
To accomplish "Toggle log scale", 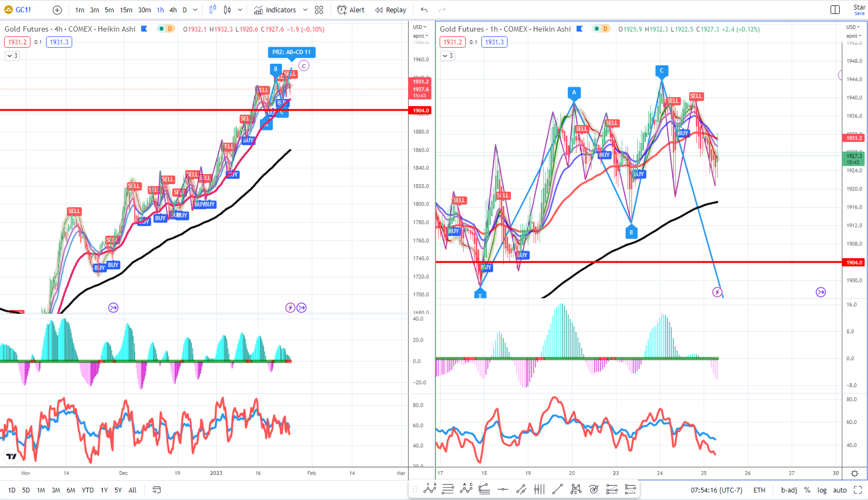I will coord(822,490).
